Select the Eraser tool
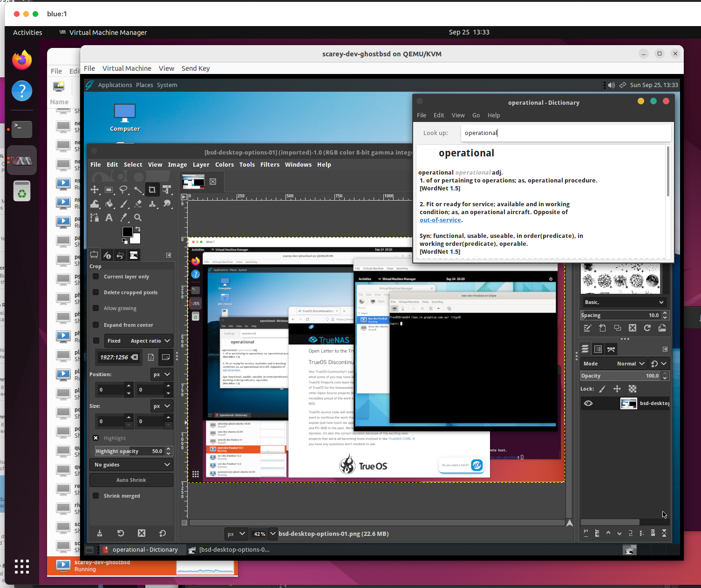This screenshot has height=588, width=701. 138,204
